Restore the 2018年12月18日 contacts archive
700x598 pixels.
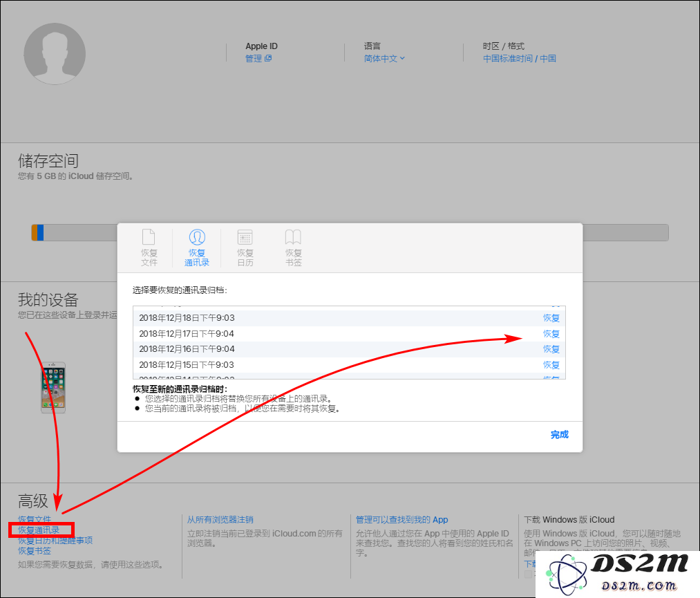(551, 318)
